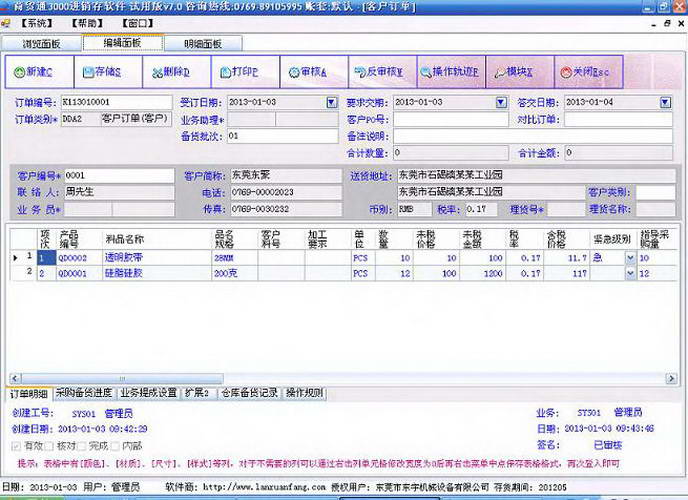Screen dimensions: 688x500
Task: Click the 客户PO号 input field
Action: pyautogui.click(x=450, y=119)
